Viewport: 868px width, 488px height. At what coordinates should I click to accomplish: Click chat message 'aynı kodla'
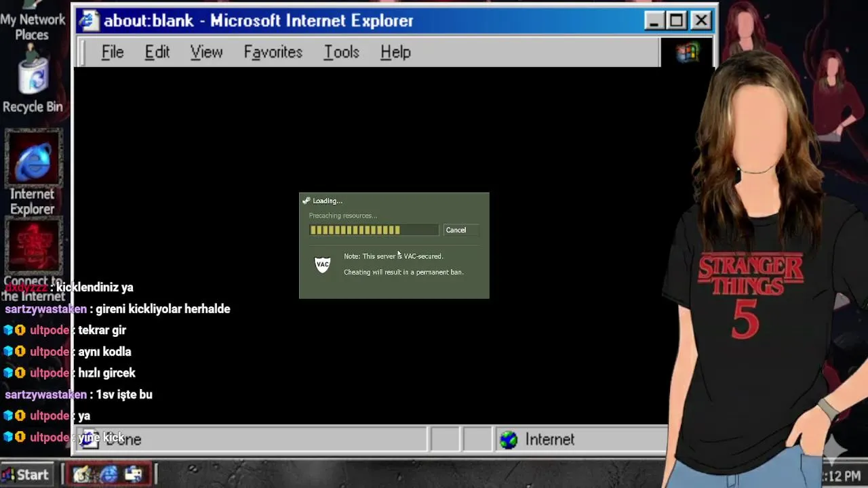pos(104,352)
